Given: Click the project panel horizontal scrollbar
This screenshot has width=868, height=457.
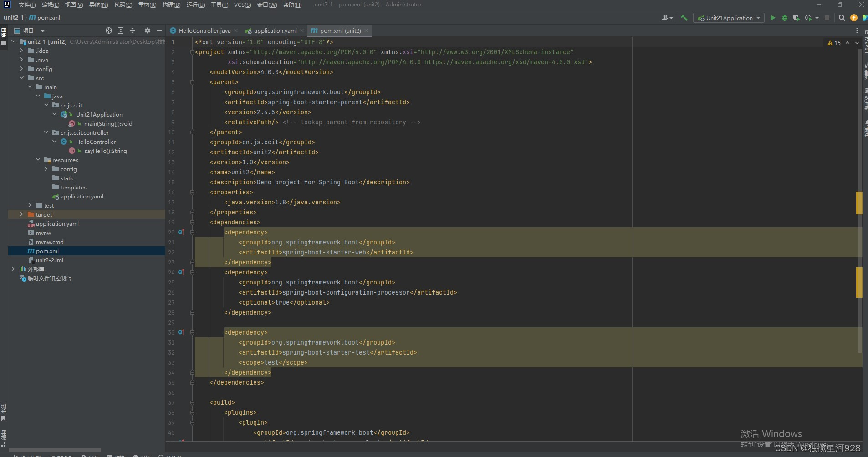Looking at the screenshot, I should pos(55,449).
